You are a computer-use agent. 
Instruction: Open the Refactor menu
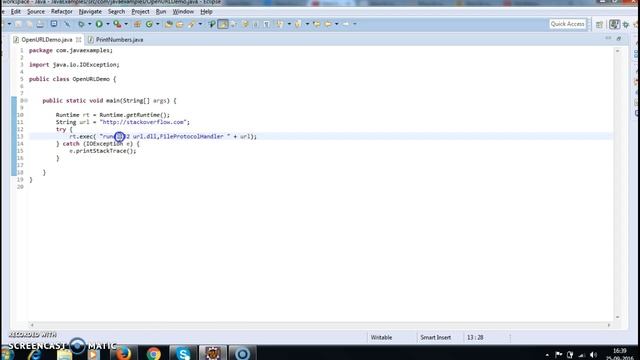coord(62,11)
